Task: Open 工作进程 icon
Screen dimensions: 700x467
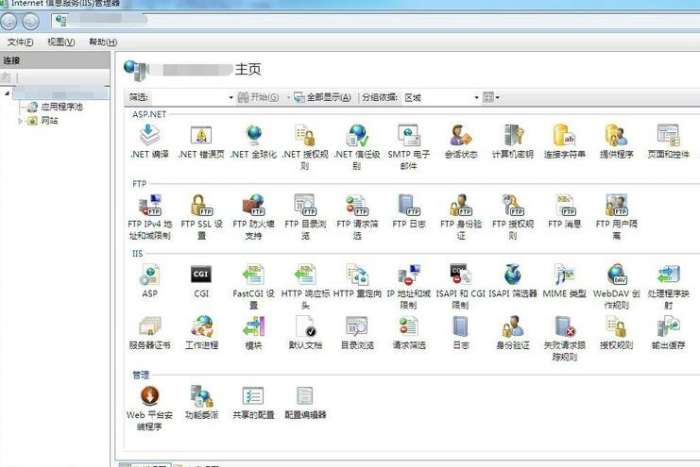Action: (201, 333)
